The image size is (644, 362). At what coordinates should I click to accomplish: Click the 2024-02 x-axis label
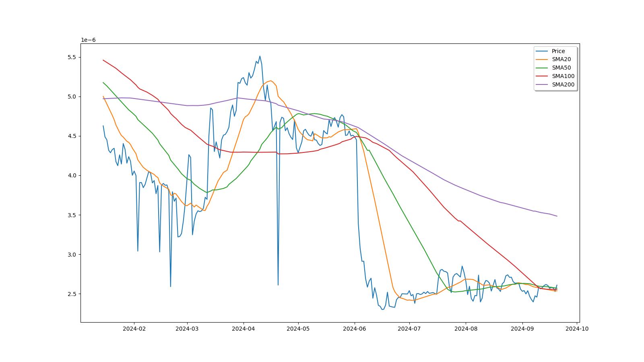(x=134, y=329)
